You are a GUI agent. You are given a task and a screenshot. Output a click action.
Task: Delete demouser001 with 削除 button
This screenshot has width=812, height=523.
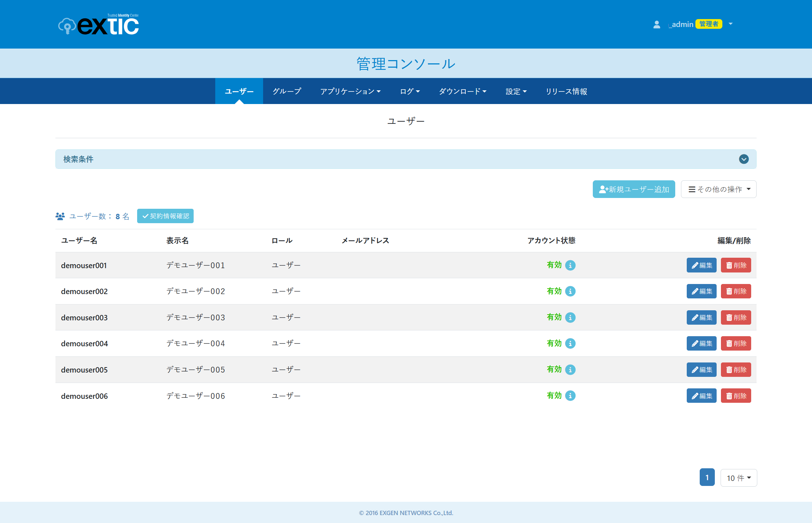point(736,265)
